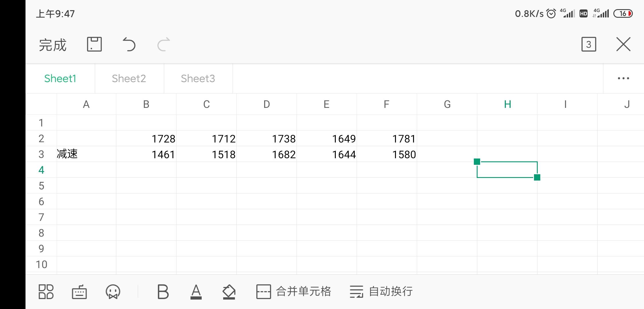Close the spreadsheet with the X
The height and width of the screenshot is (309, 644).
[x=623, y=44]
